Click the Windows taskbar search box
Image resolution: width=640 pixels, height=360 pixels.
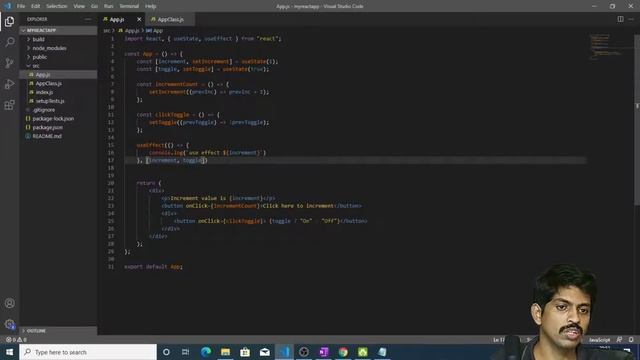pyautogui.click(x=88, y=352)
